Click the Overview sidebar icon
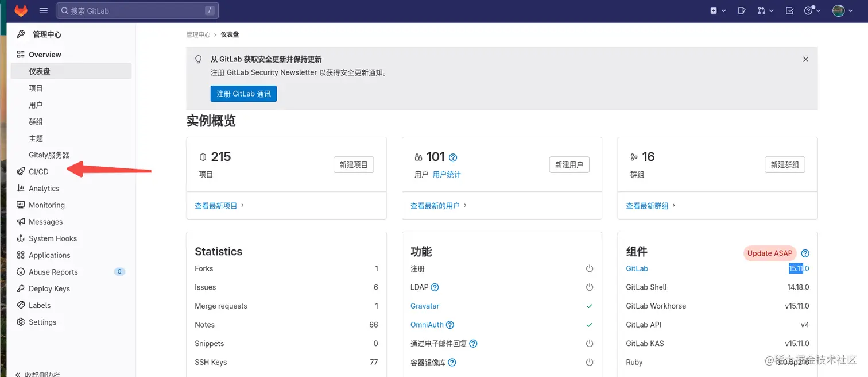868x377 pixels. (21, 55)
